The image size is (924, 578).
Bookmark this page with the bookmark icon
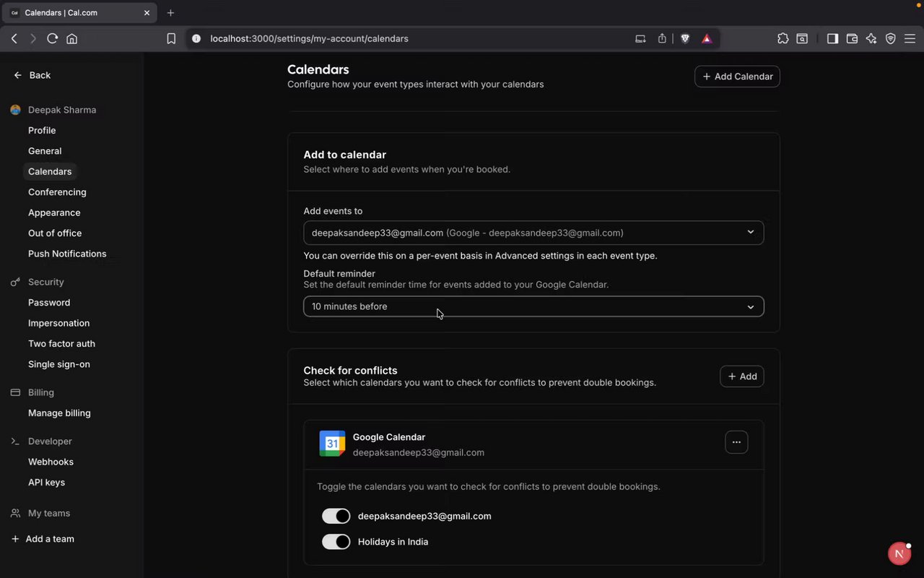coord(171,39)
